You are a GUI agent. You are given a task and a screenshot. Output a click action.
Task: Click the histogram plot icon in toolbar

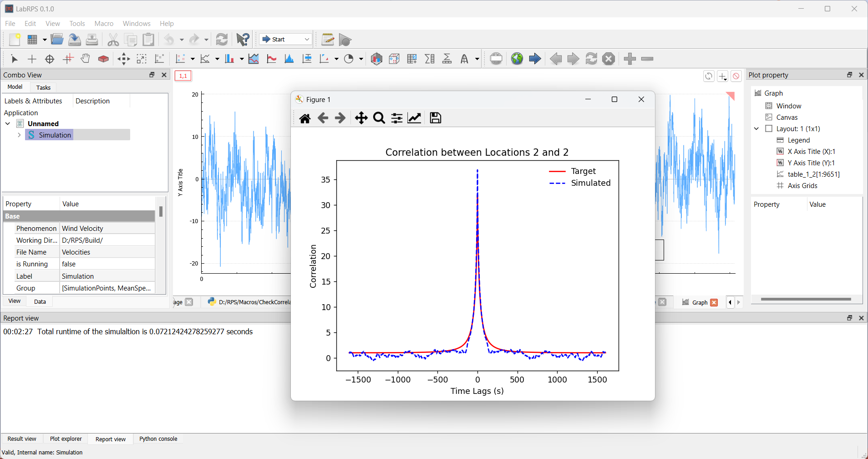[x=289, y=59]
